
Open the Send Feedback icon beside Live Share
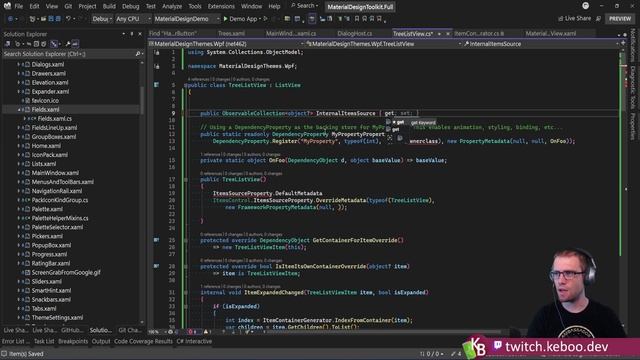(x=598, y=19)
